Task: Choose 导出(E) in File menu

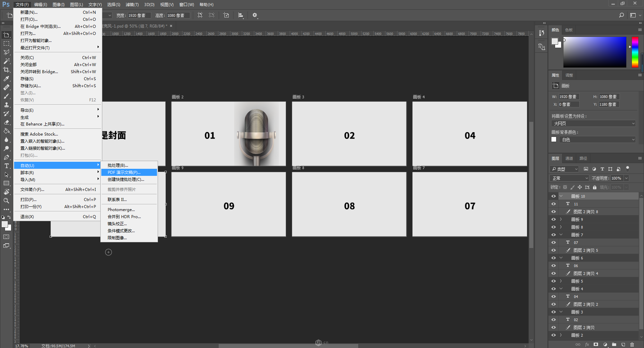Action: (58, 110)
